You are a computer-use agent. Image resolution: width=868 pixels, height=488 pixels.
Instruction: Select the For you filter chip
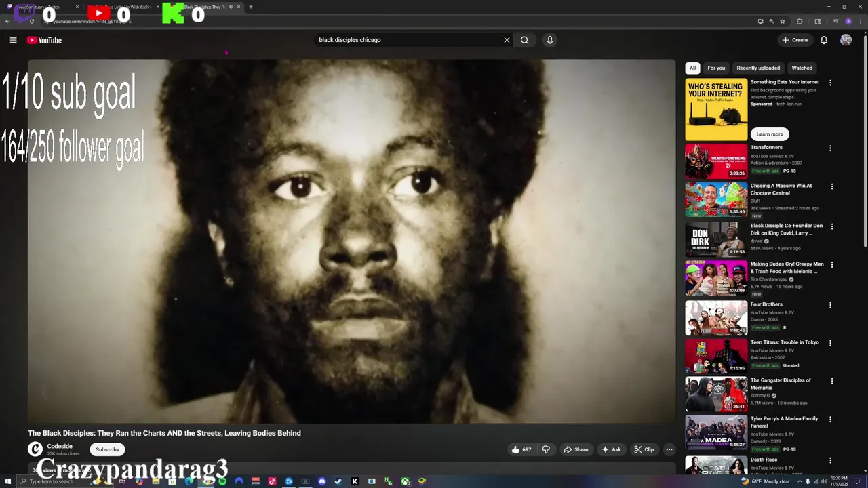716,68
